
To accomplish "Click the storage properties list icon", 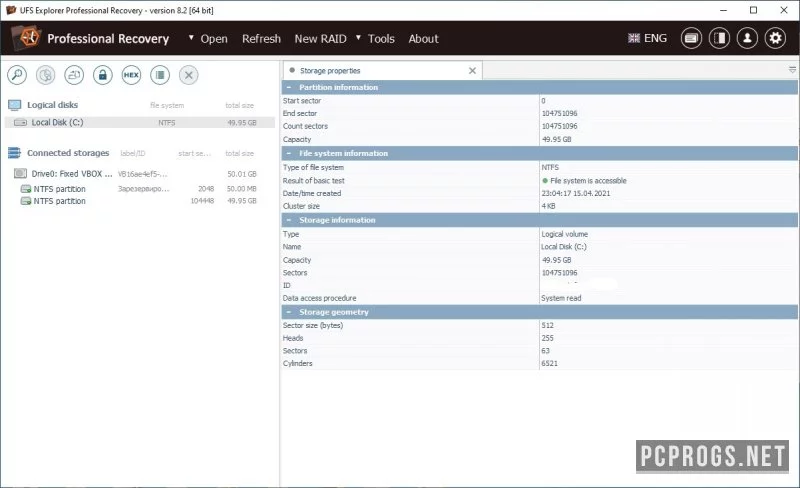I will pos(160,75).
